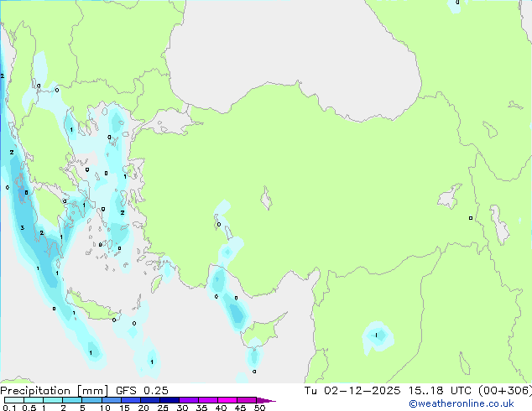Click the 45–50 mm legend color box

click(x=247, y=400)
